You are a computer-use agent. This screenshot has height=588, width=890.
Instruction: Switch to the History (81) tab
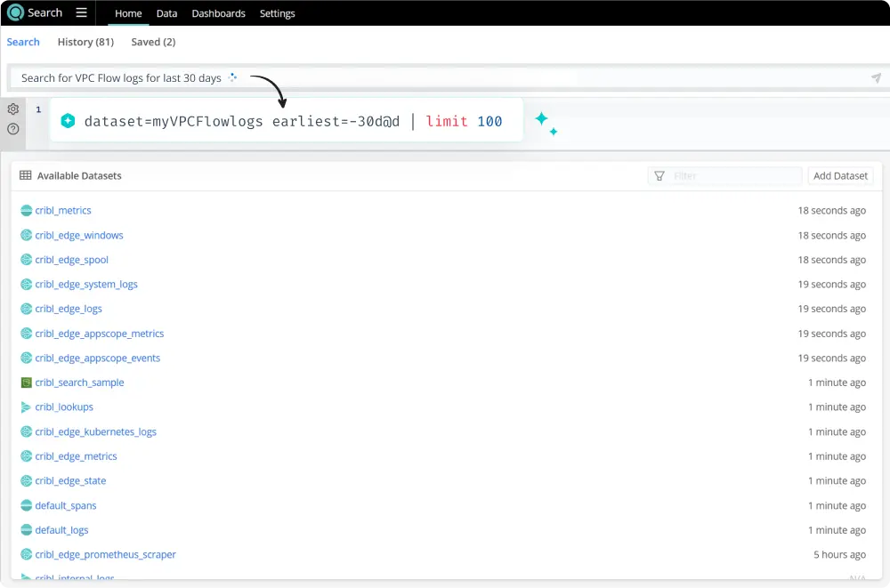(85, 42)
